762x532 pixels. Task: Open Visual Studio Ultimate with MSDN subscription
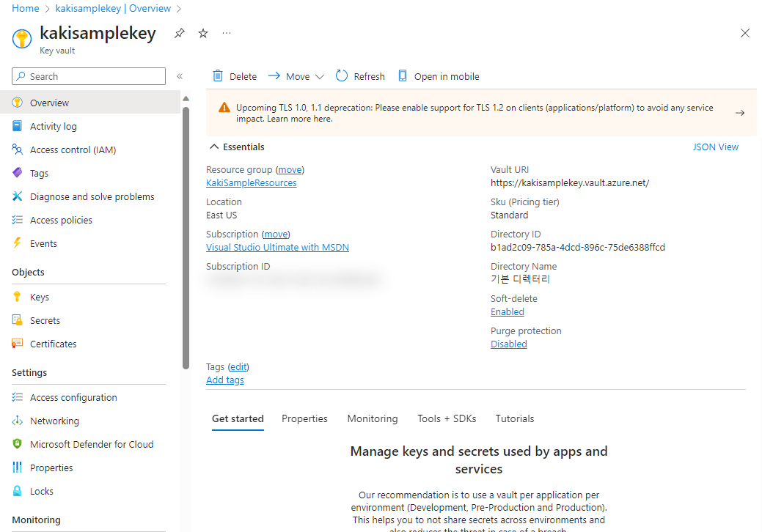pos(277,247)
